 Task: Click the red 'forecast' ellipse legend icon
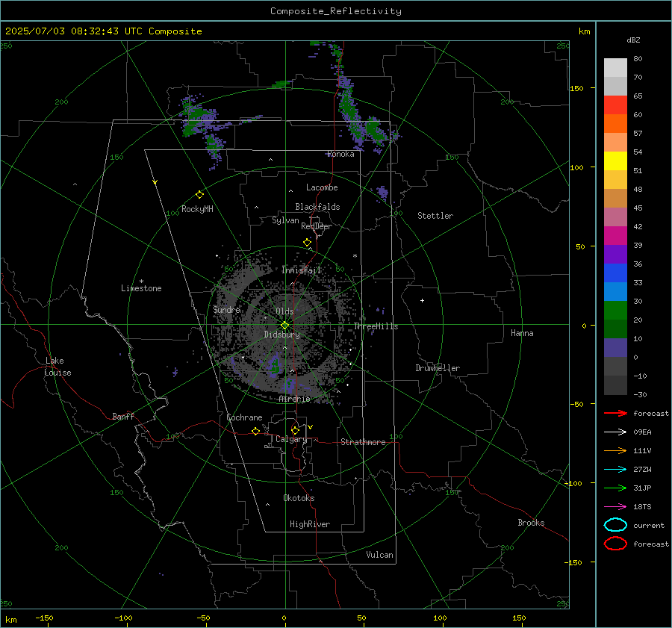pos(615,544)
